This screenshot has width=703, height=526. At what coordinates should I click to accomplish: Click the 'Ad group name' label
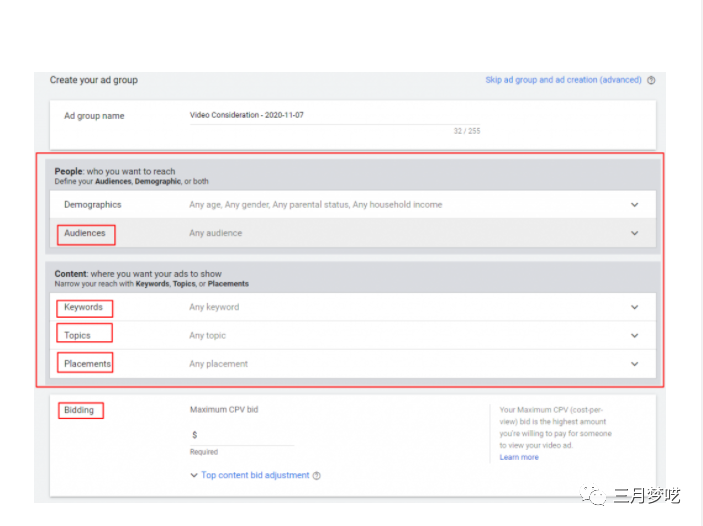click(94, 116)
